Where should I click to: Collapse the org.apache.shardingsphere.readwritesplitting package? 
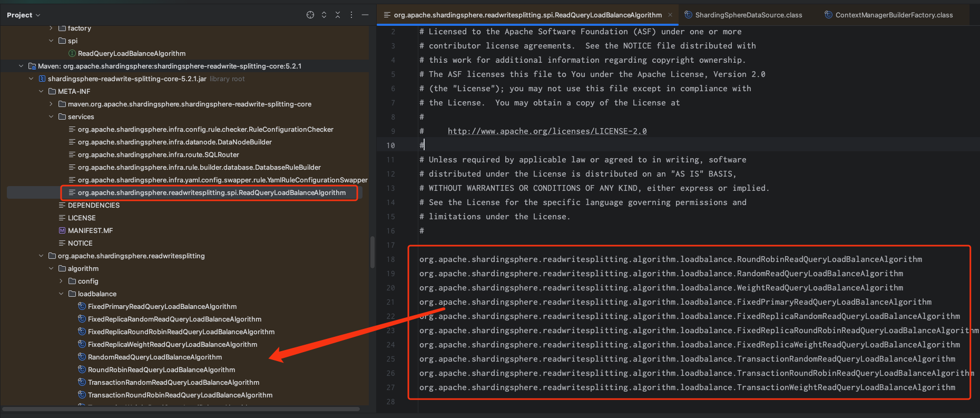(41, 256)
